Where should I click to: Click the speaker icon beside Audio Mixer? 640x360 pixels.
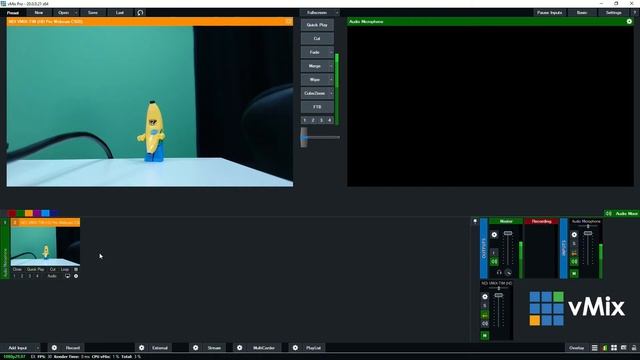[609, 213]
